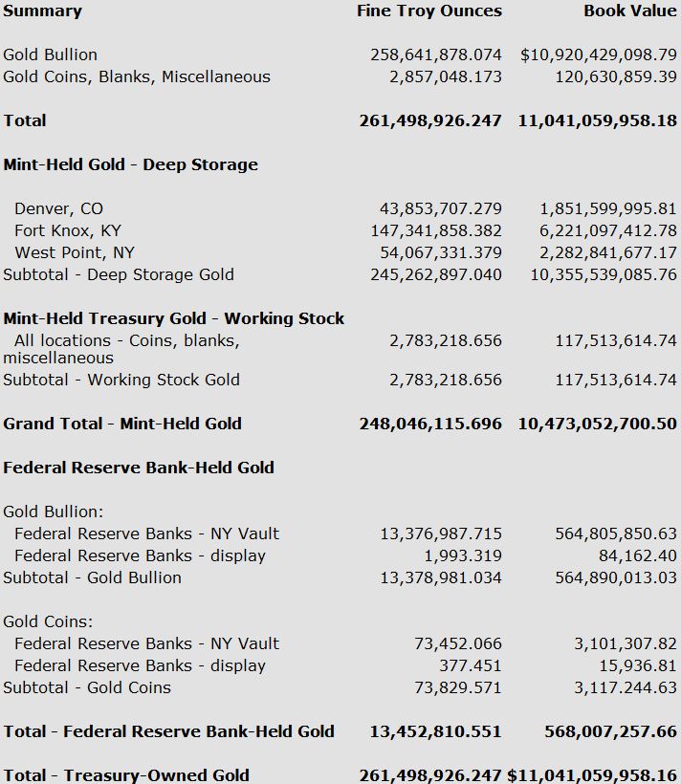The image size is (681, 784).
Task: Click the Grand Total - Mint-Held Gold label
Action: coord(122,424)
